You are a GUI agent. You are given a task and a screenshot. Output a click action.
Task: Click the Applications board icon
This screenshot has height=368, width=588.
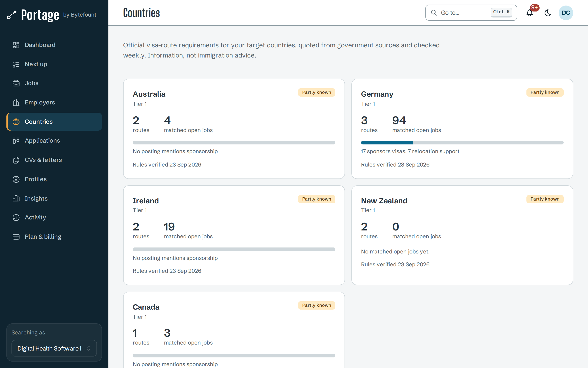point(16,141)
